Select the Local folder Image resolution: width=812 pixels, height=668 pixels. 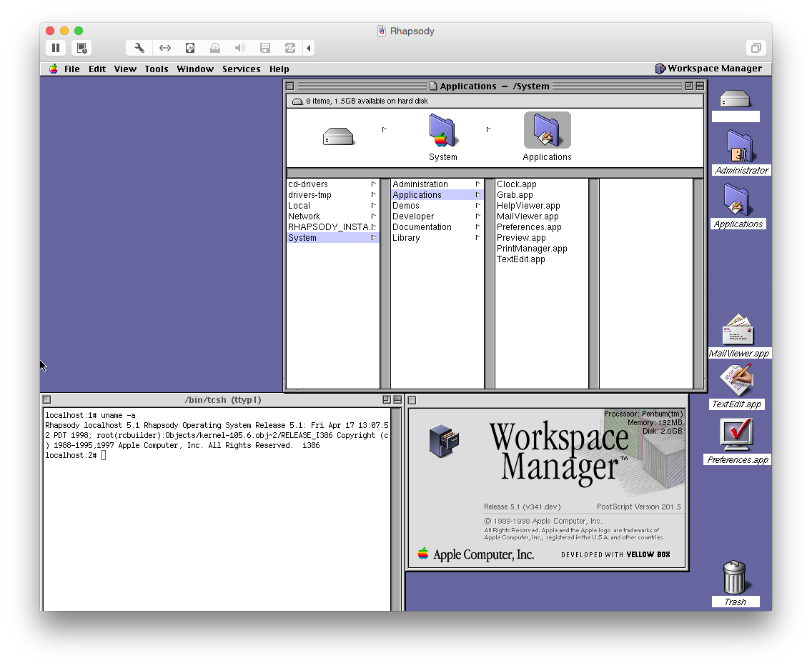coord(332,206)
